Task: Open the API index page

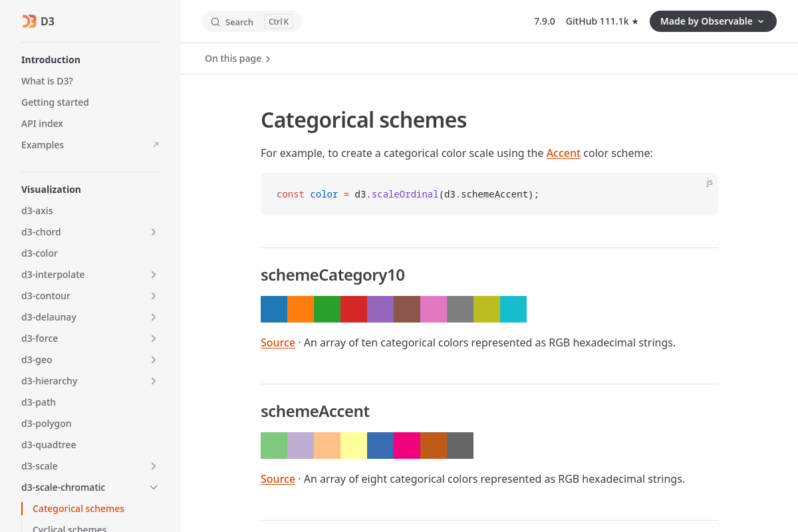Action: [x=42, y=124]
